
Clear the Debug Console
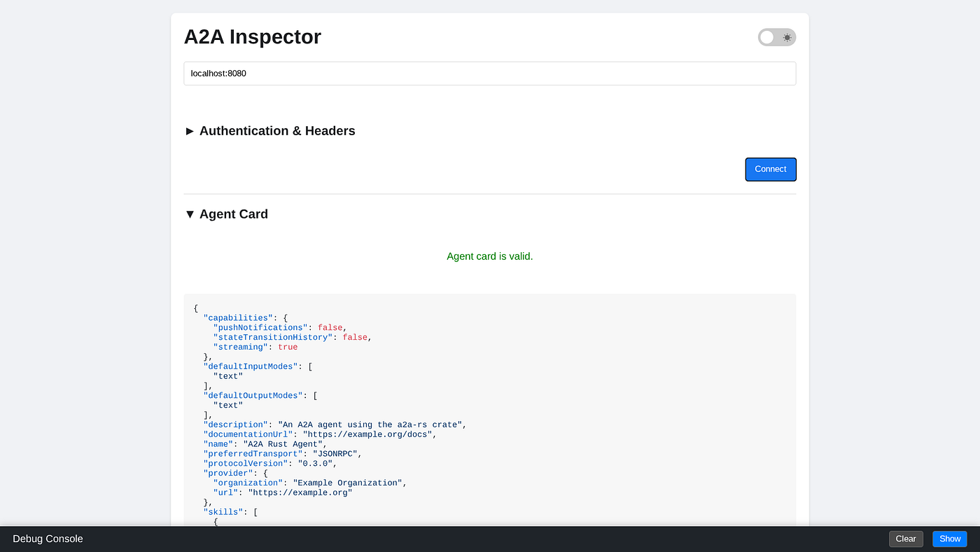coord(906,539)
